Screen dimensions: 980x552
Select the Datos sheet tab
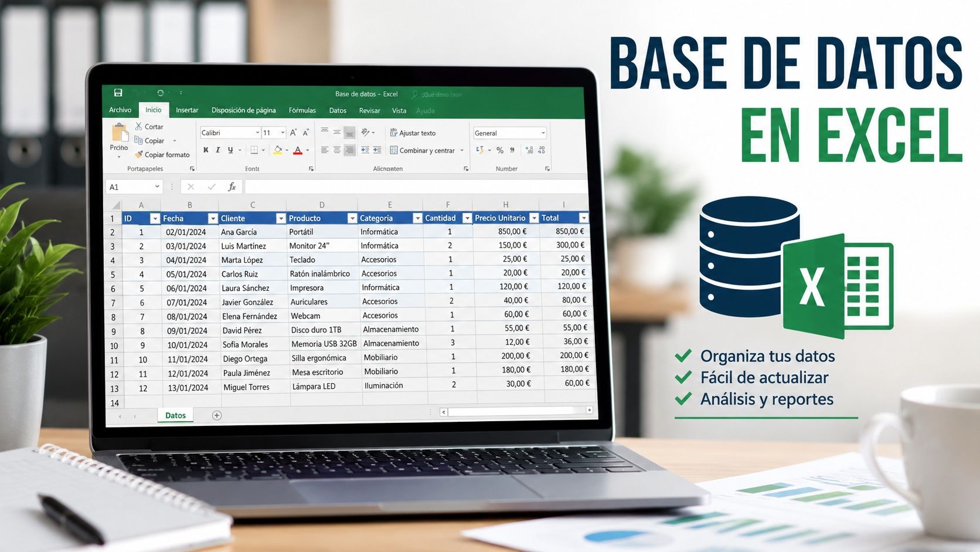(175, 415)
